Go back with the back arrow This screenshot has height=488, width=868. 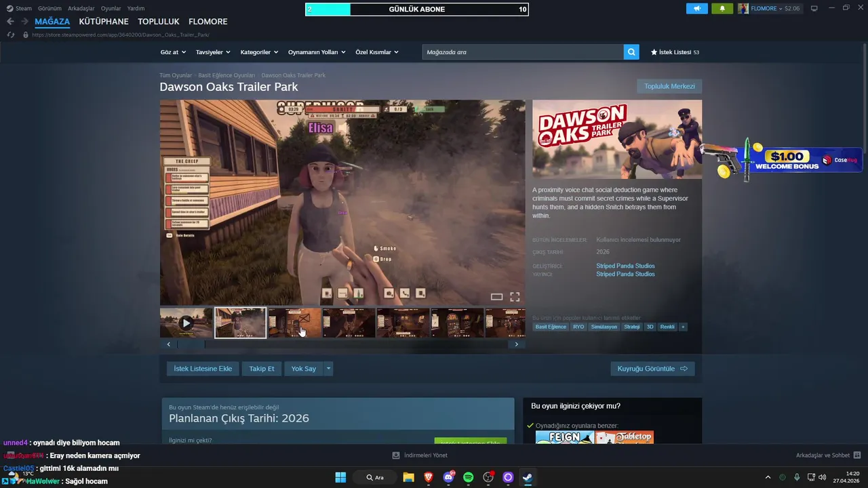click(10, 22)
